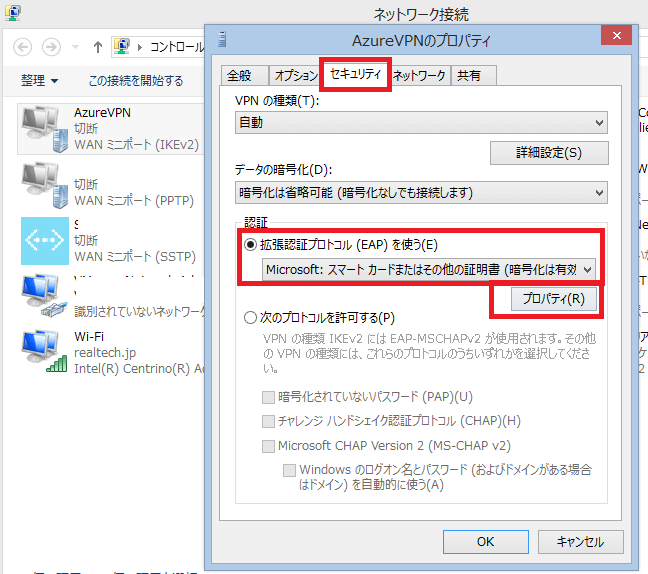Open the ネットワーク tab

tap(419, 76)
